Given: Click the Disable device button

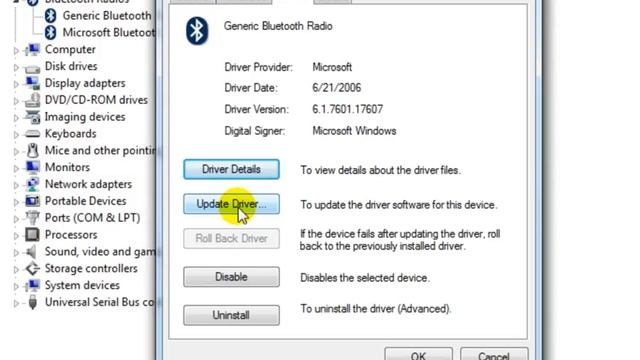Looking at the screenshot, I should (231, 277).
